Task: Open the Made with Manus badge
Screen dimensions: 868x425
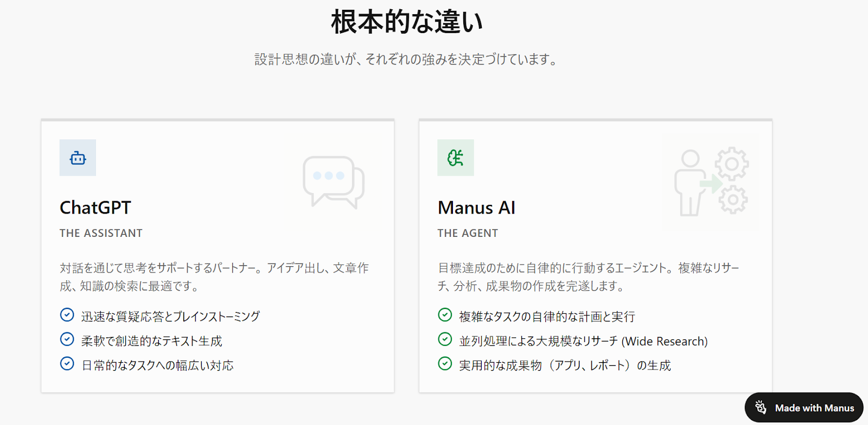Action: pos(804,408)
